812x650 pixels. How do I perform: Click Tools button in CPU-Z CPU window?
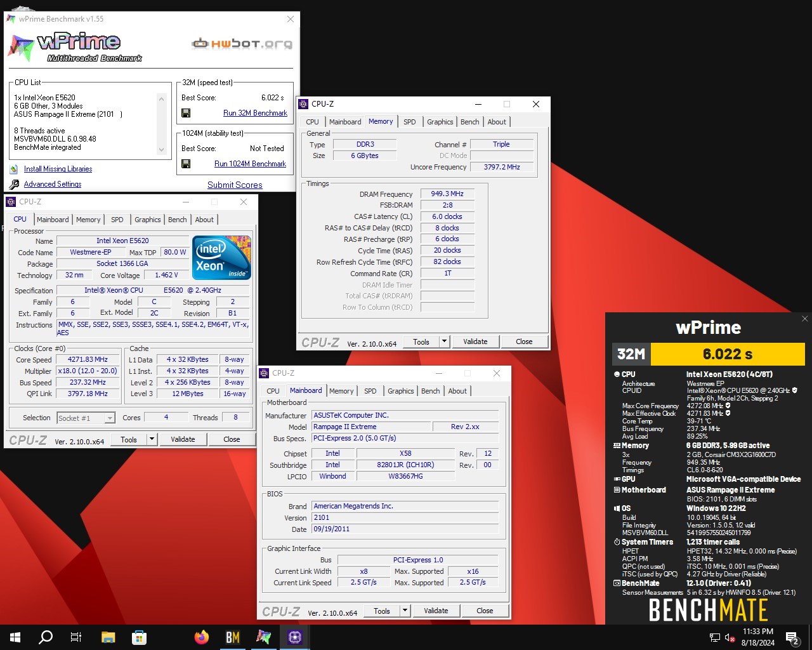tap(129, 439)
